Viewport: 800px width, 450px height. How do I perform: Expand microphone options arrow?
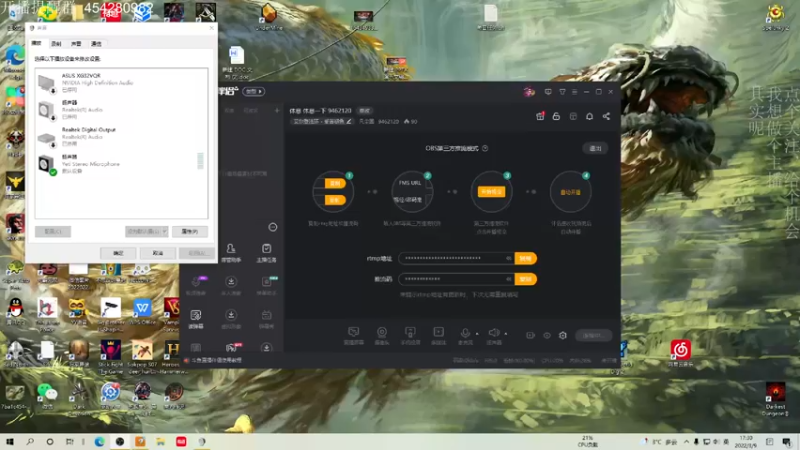click(477, 334)
